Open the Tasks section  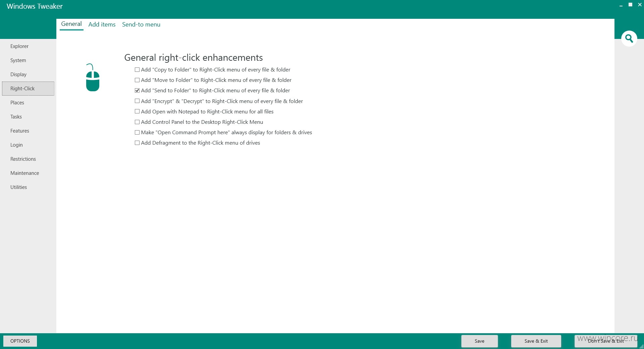click(28, 117)
